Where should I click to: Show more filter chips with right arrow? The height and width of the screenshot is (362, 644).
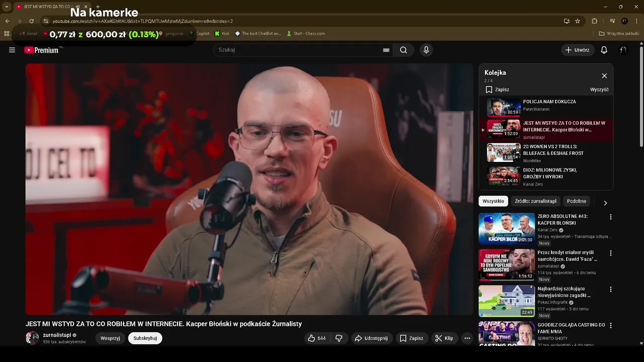pyautogui.click(x=605, y=203)
